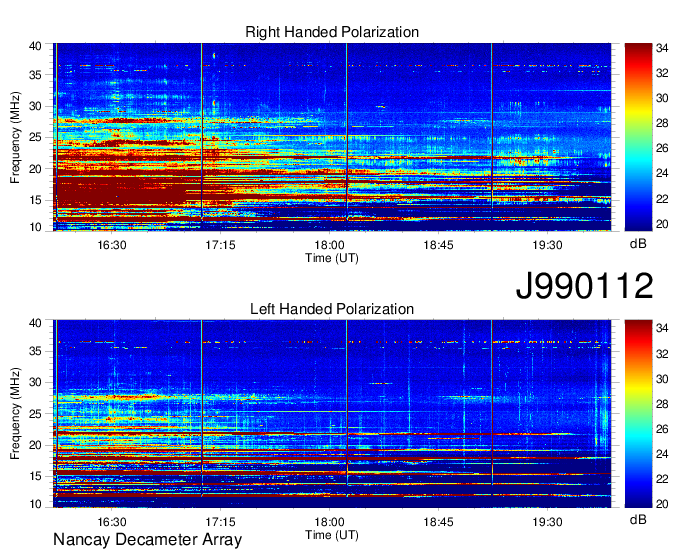Click the 20 MHz tick of Right Handed plot
Image resolution: width=680 pixels, height=552 pixels.
pos(36,169)
